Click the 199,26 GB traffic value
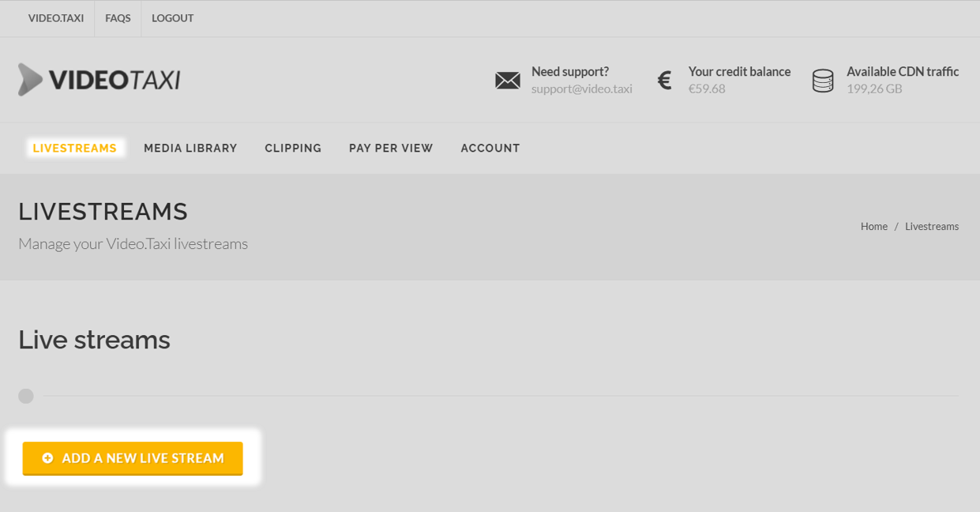The width and height of the screenshot is (980, 512). [x=874, y=88]
